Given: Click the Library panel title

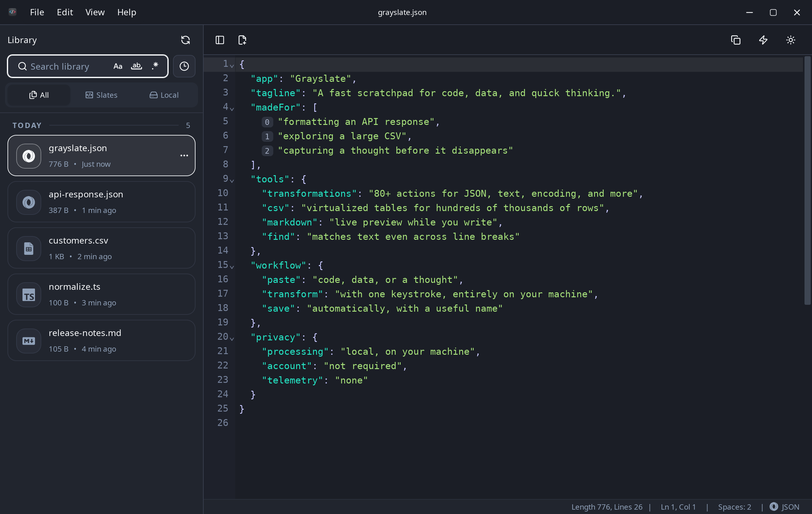Looking at the screenshot, I should pos(22,40).
